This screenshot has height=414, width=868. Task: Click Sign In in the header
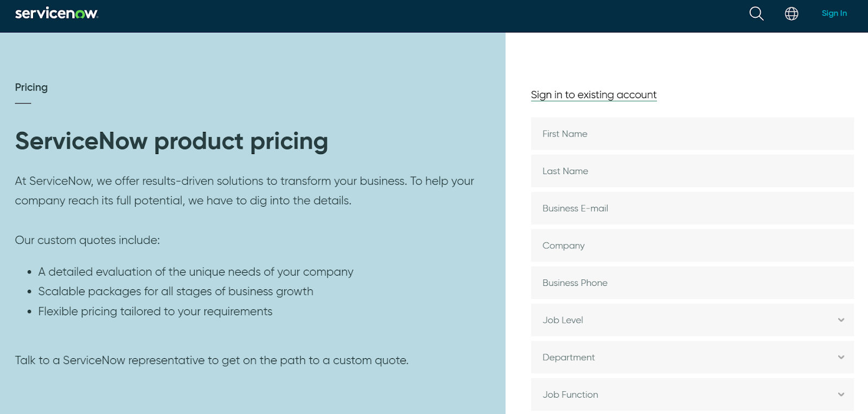pos(834,14)
